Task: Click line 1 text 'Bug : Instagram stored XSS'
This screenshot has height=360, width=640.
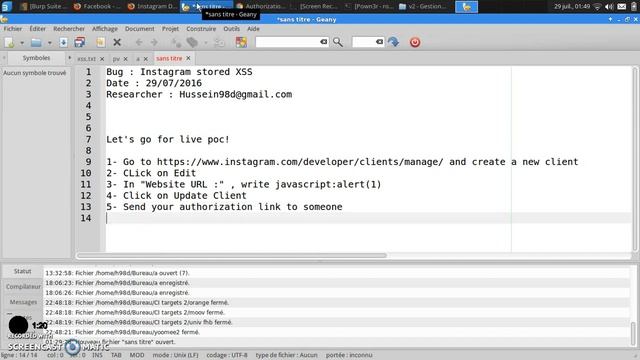Action: (x=179, y=72)
